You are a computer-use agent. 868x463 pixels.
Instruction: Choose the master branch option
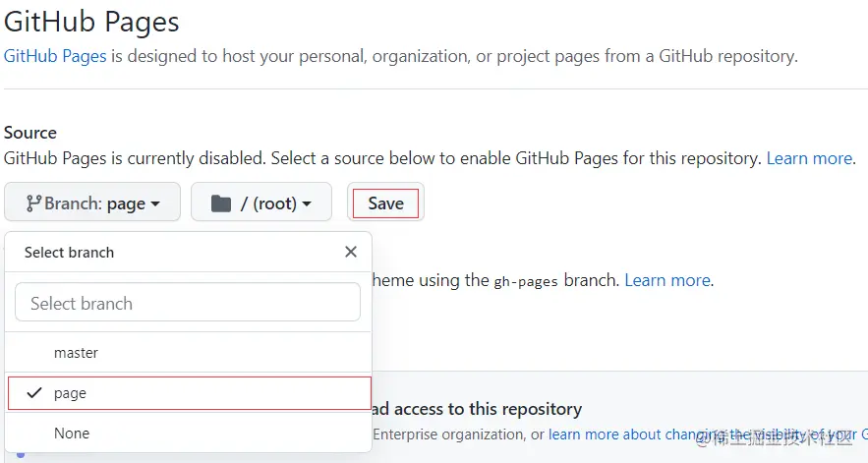(x=188, y=352)
